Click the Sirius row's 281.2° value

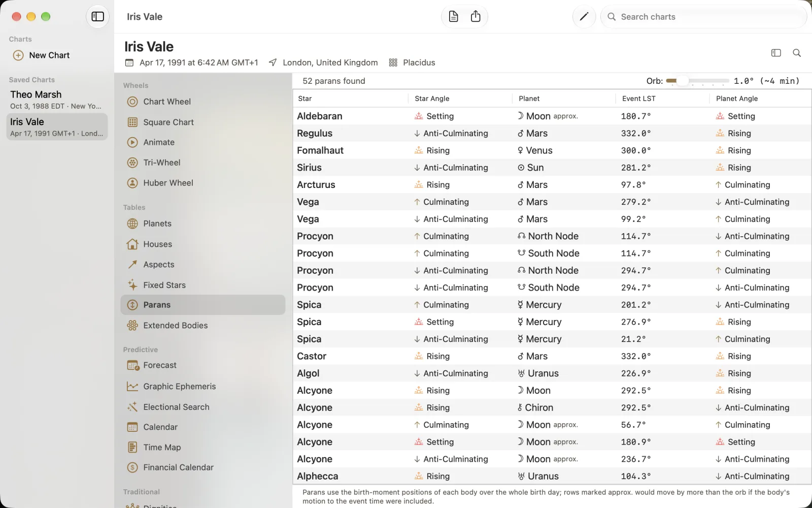click(x=636, y=168)
